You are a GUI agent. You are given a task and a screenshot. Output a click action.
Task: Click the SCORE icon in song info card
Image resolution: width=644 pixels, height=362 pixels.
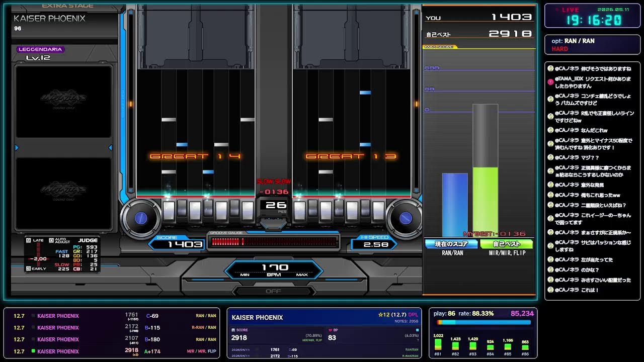tap(233, 330)
